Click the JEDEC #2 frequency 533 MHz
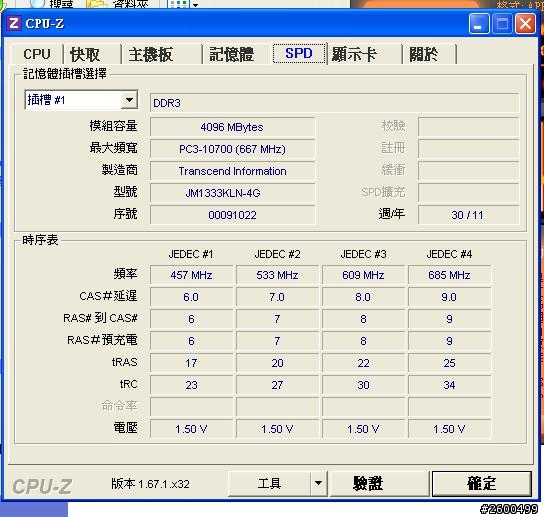Image resolution: width=544 pixels, height=517 pixels. 277,275
